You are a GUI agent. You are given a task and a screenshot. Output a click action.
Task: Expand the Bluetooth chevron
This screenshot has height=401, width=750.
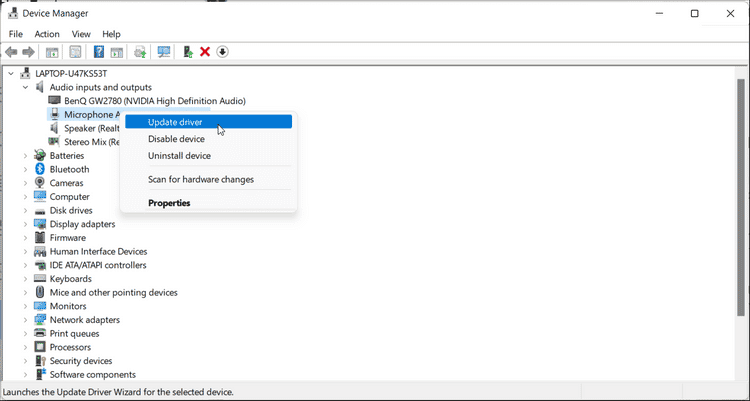(25, 169)
